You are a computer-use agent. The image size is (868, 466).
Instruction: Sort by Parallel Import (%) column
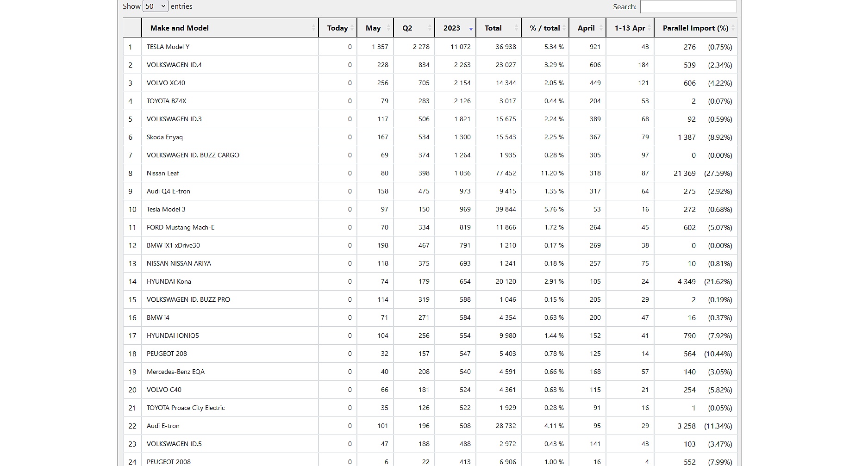(696, 28)
